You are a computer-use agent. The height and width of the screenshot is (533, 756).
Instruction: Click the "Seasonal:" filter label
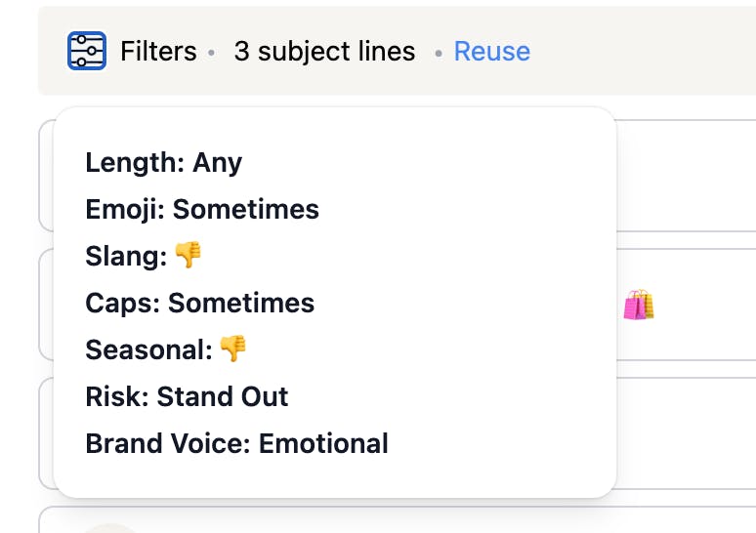(x=148, y=349)
